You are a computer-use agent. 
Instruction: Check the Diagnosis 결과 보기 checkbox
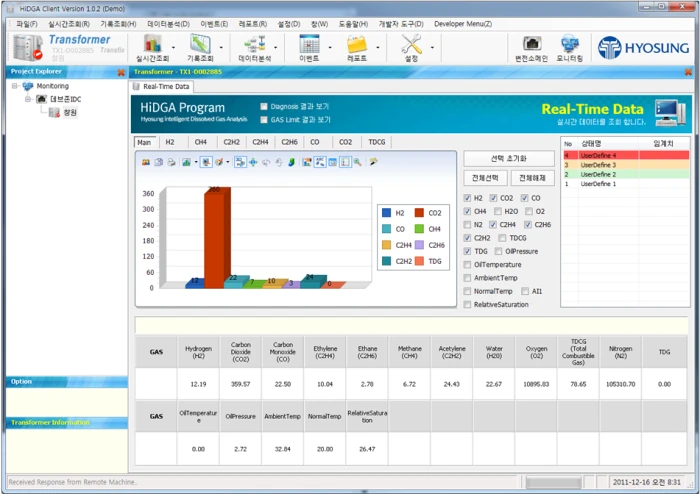[264, 106]
